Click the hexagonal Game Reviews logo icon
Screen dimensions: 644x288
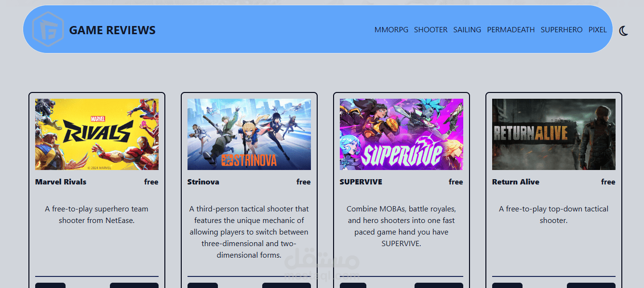48,29
